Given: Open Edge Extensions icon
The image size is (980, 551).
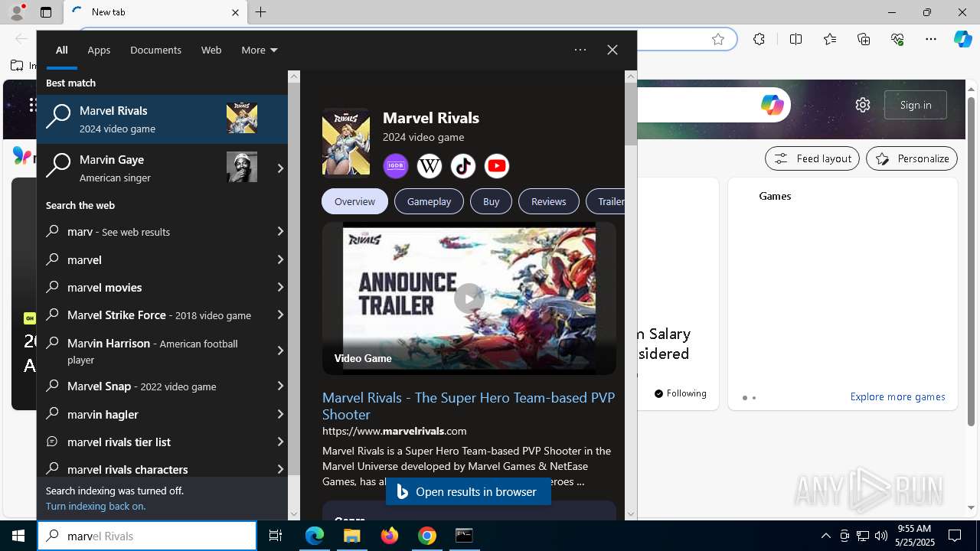Looking at the screenshot, I should [x=759, y=39].
